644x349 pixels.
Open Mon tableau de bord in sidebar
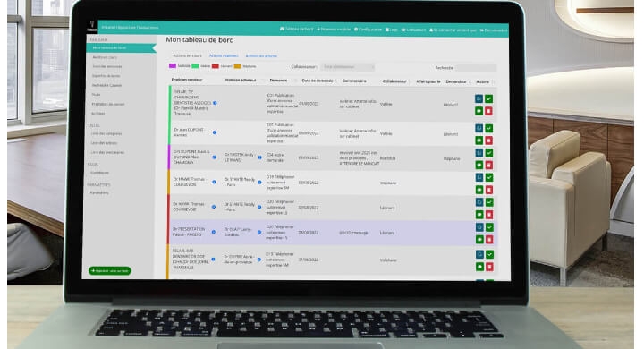[x=121, y=48]
